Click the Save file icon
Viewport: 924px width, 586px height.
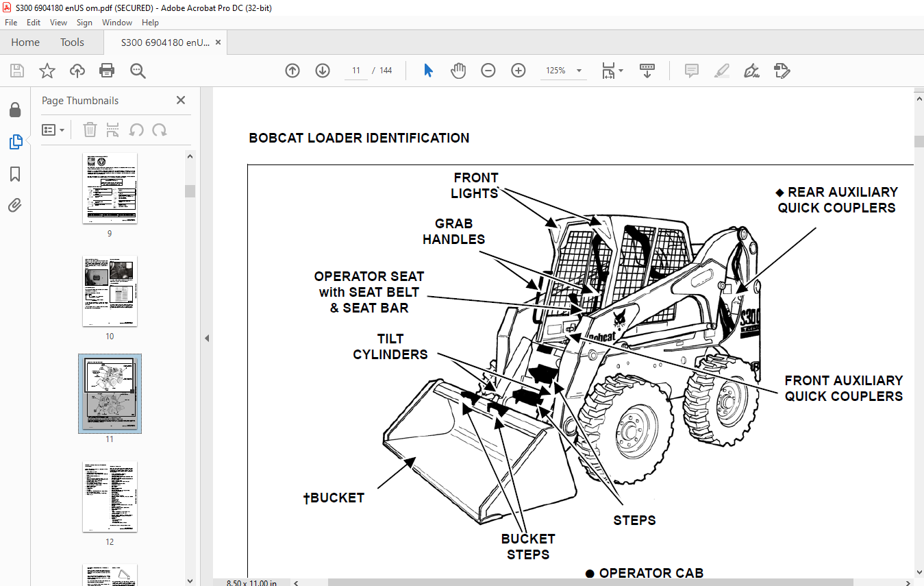(17, 71)
